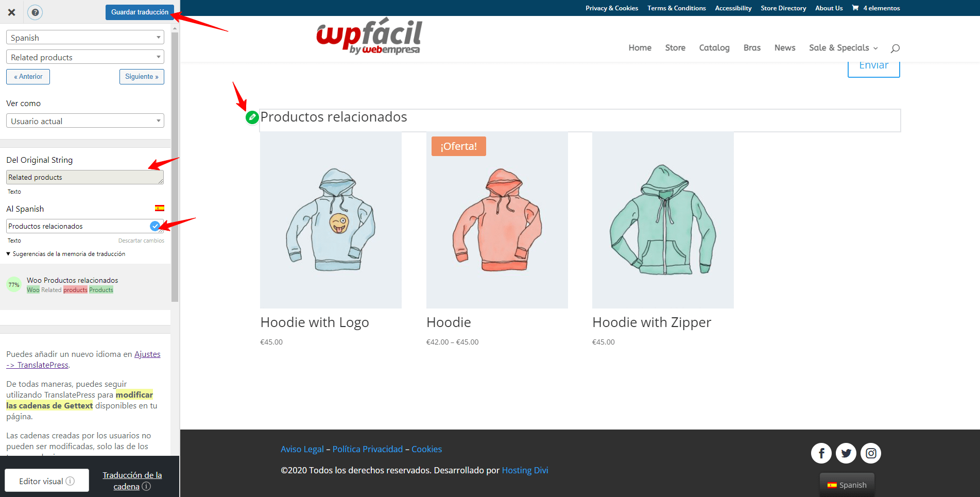The width and height of the screenshot is (980, 497).
Task: Open the Related products string dropdown
Action: pyautogui.click(x=85, y=57)
